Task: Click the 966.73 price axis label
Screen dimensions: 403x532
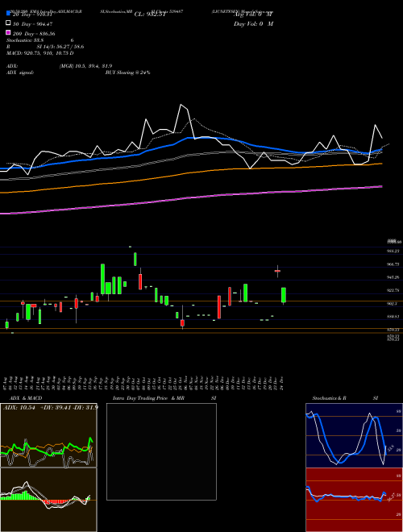Action: [393, 264]
